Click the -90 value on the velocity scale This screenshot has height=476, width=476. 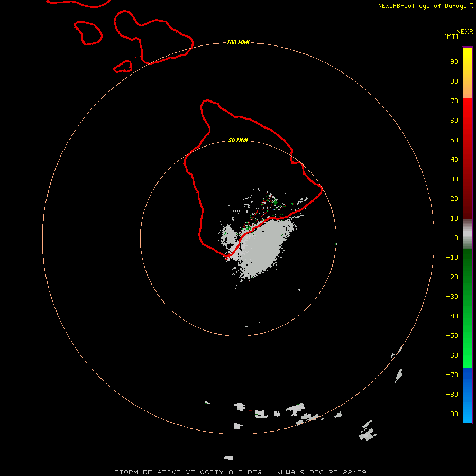tap(452, 414)
